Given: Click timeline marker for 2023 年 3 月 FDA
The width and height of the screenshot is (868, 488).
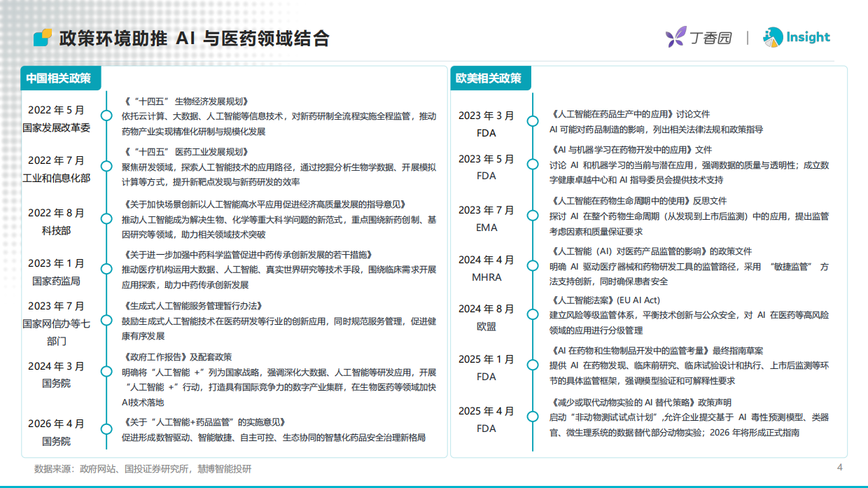Looking at the screenshot, I should (533, 122).
